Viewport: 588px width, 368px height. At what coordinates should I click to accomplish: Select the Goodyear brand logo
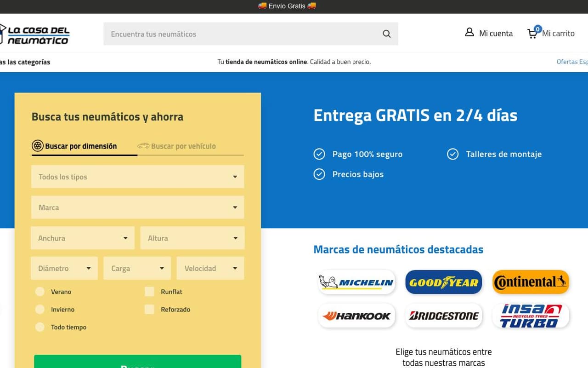(444, 282)
